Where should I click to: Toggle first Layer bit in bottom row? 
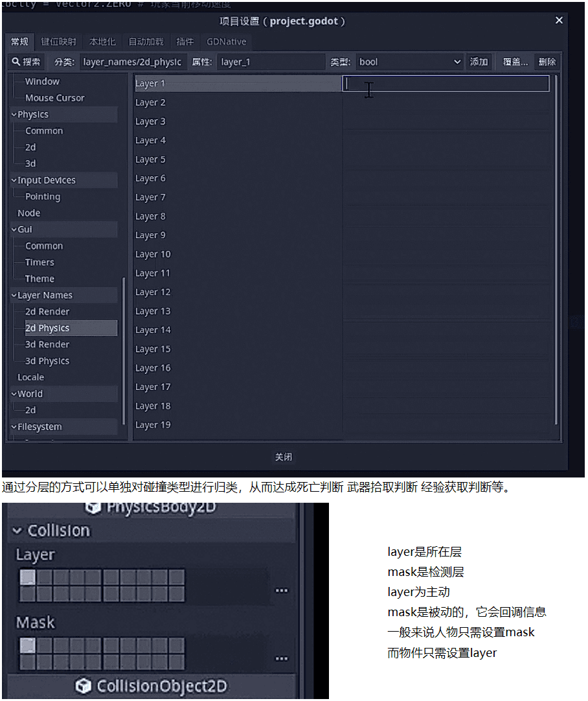point(27,593)
